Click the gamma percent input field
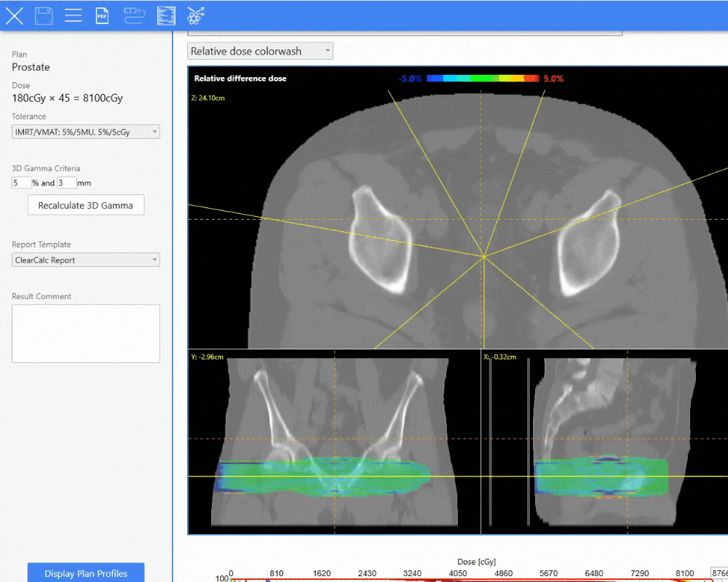Image resolution: width=728 pixels, height=582 pixels. 21,183
